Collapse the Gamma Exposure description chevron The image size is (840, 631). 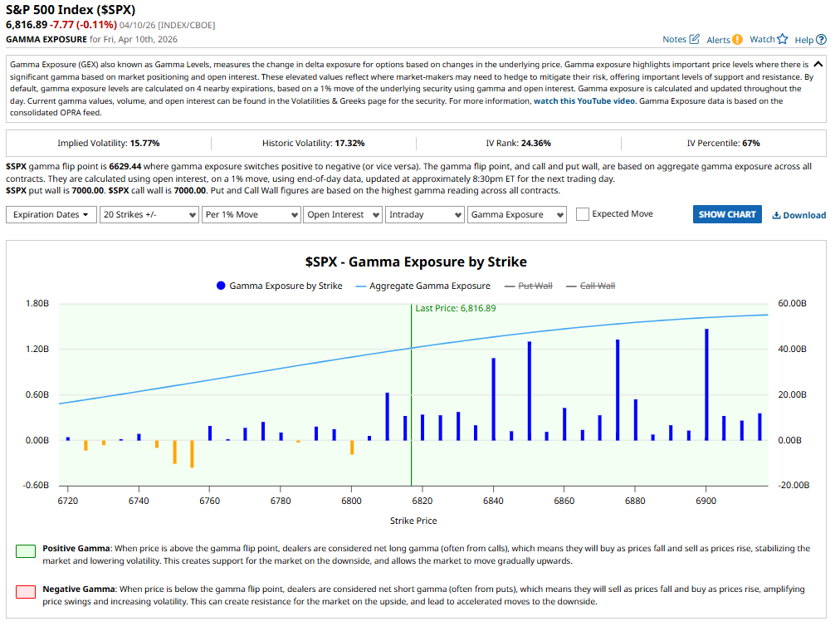coord(818,64)
